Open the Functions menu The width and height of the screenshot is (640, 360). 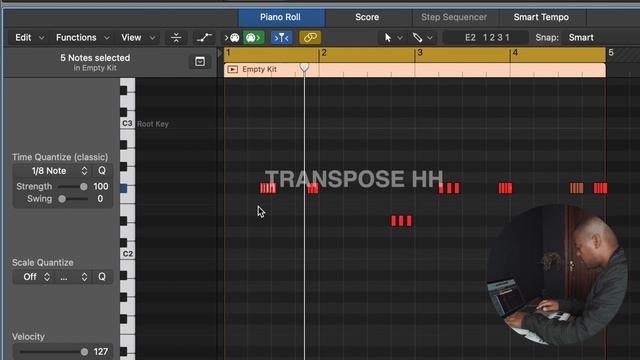click(82, 38)
